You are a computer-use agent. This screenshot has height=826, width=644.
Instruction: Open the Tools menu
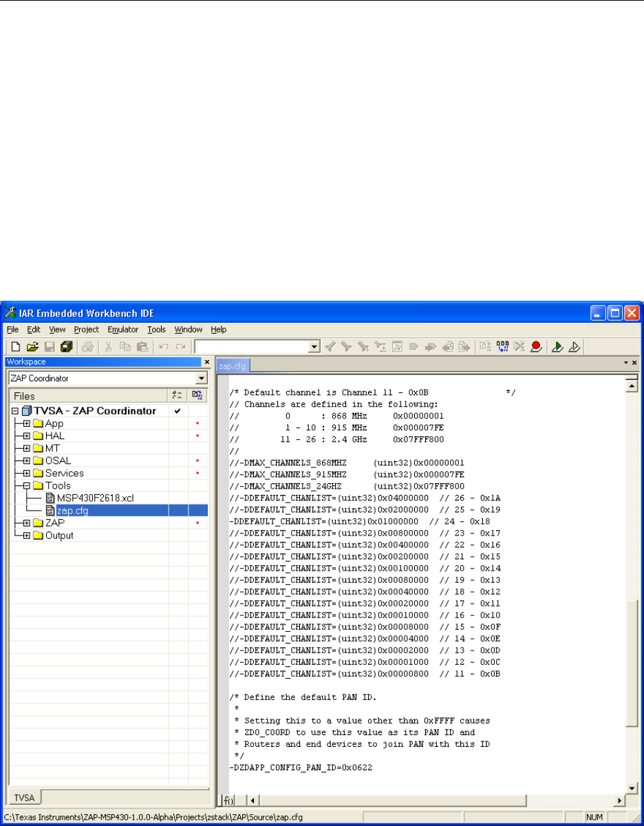tap(157, 330)
